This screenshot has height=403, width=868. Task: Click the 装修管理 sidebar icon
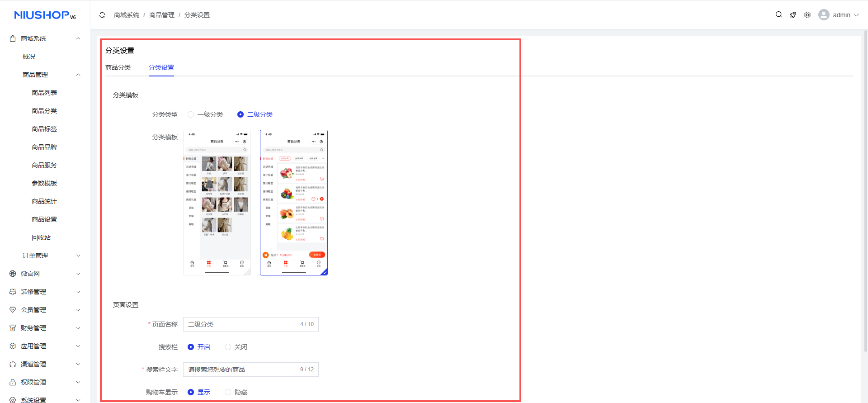coord(13,292)
